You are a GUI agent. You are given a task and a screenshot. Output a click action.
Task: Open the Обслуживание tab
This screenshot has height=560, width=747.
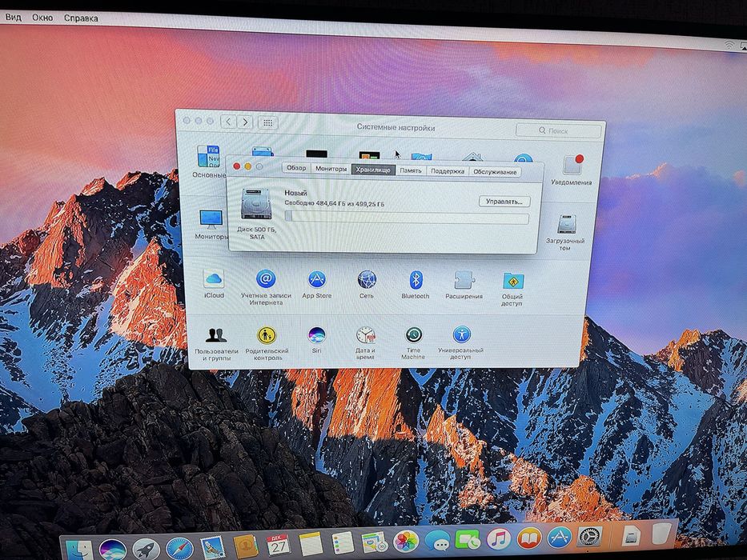pyautogui.click(x=495, y=172)
